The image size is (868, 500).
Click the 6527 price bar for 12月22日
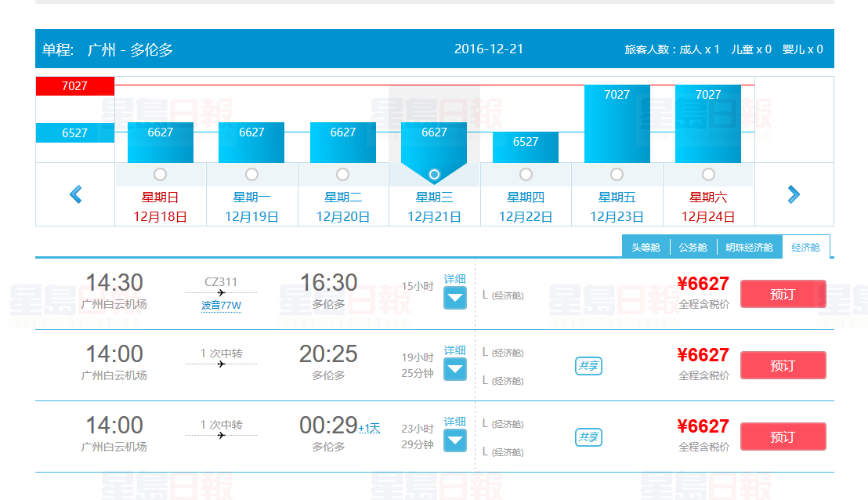(526, 147)
